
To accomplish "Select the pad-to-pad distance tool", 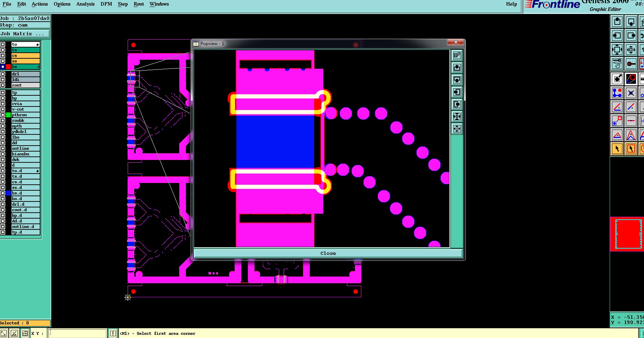I will 617,121.
